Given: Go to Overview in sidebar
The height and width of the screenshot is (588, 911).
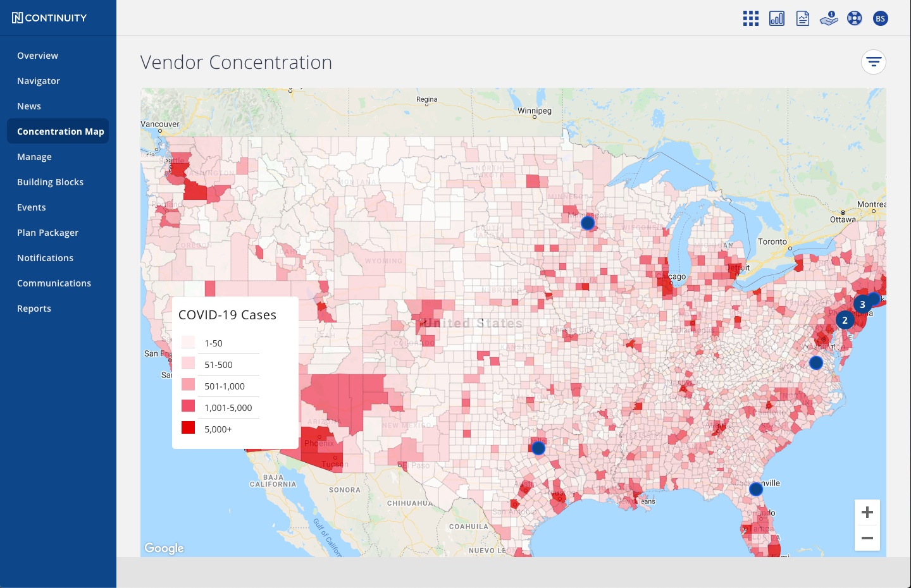Looking at the screenshot, I should pos(37,56).
